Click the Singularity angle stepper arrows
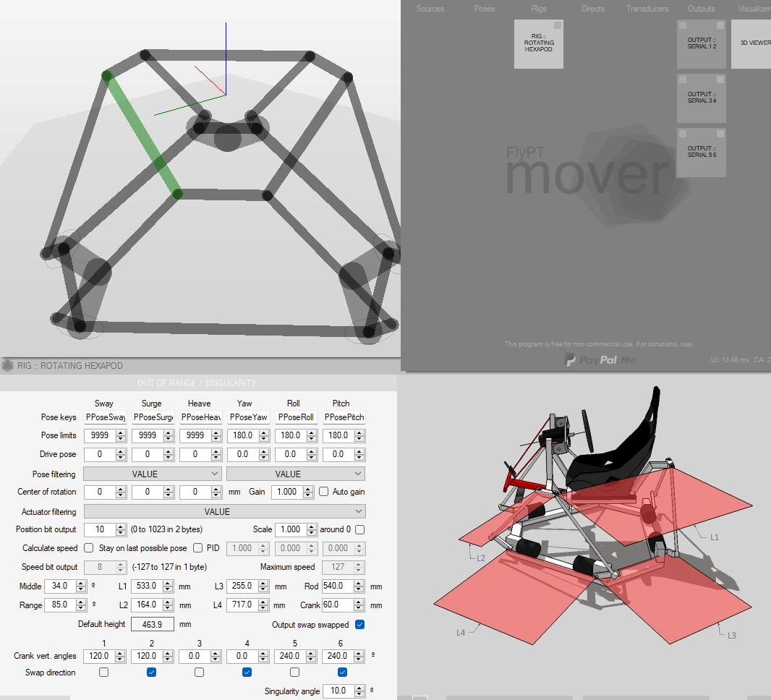Image resolution: width=771 pixels, height=700 pixels. pyautogui.click(x=359, y=691)
